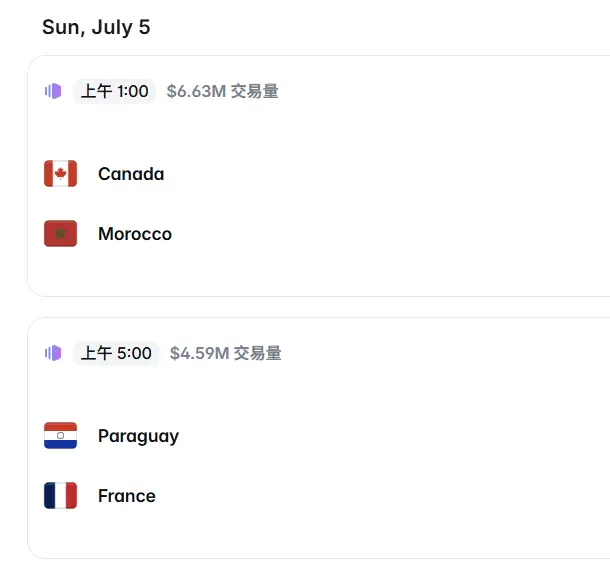Click the France flag icon
The image size is (610, 575).
click(60, 495)
